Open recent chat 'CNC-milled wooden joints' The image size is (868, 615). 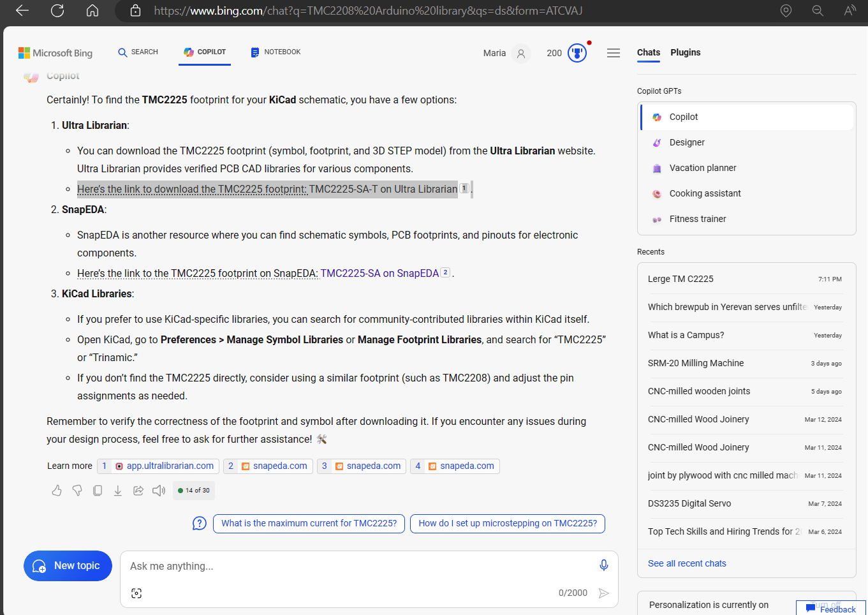745,391
